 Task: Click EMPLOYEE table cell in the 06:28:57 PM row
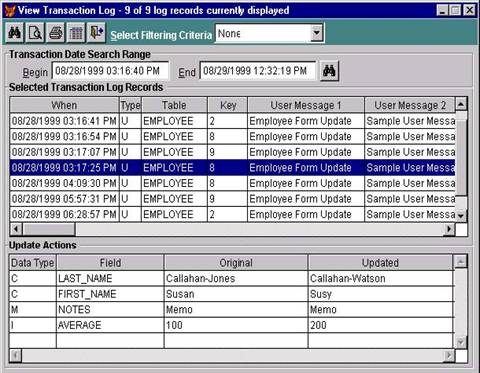(x=174, y=214)
